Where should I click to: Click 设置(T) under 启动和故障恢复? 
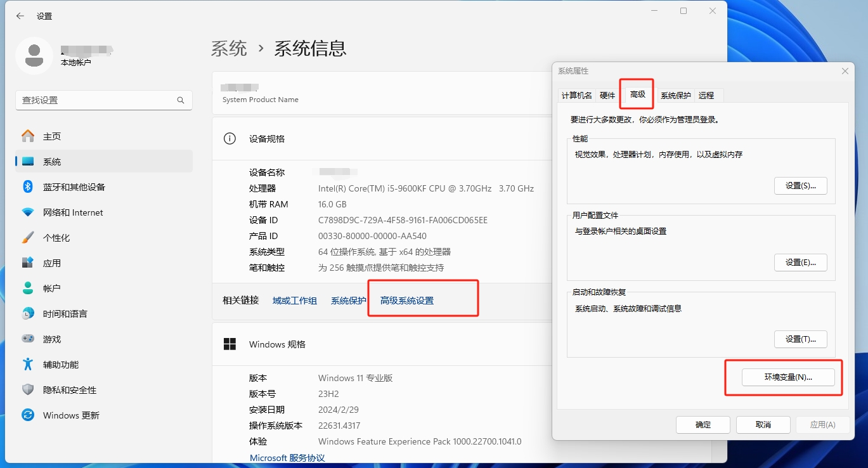pos(801,339)
